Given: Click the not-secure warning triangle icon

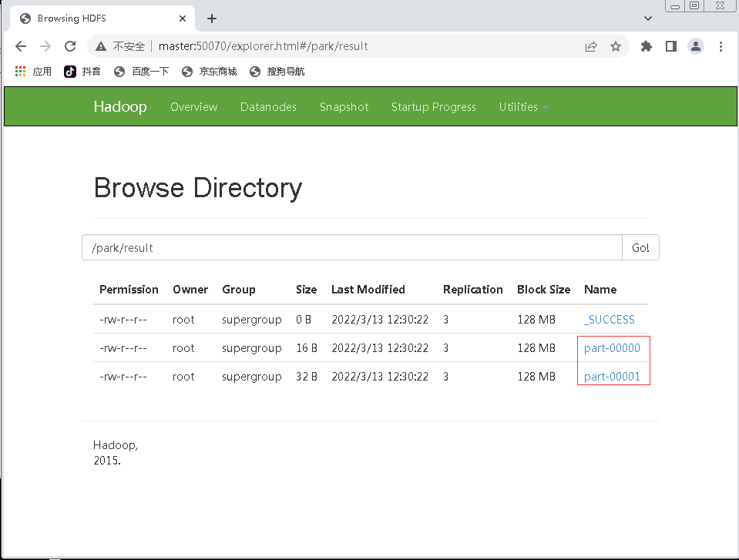Looking at the screenshot, I should 100,46.
